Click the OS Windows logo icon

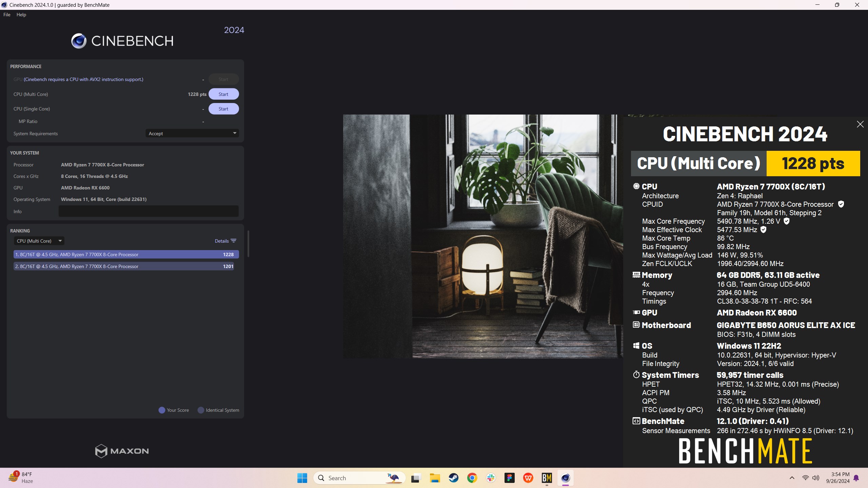tap(636, 346)
